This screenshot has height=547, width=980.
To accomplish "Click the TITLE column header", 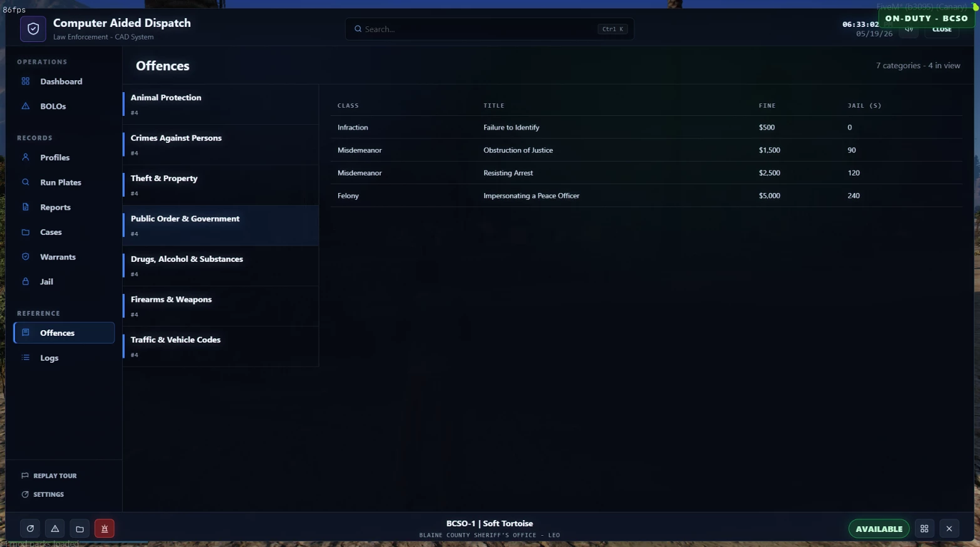I will coord(494,105).
